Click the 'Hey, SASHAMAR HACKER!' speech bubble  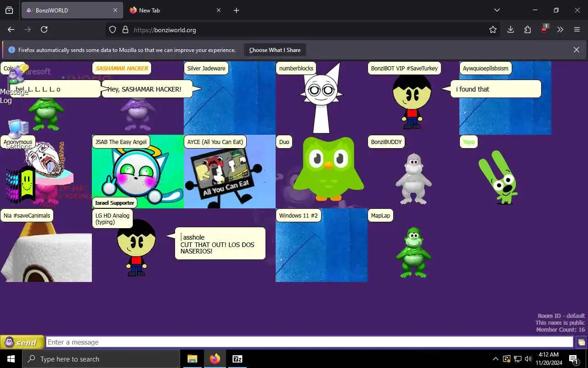point(147,89)
